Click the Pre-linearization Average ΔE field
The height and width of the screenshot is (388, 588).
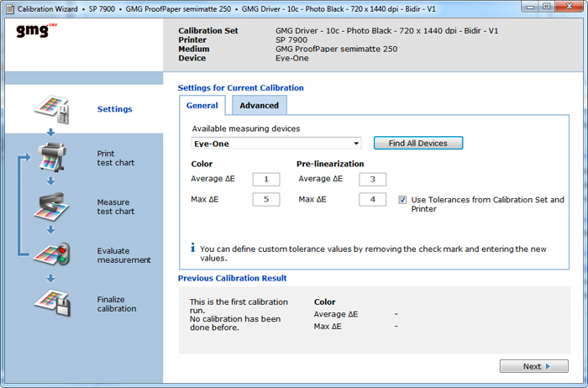pos(372,179)
